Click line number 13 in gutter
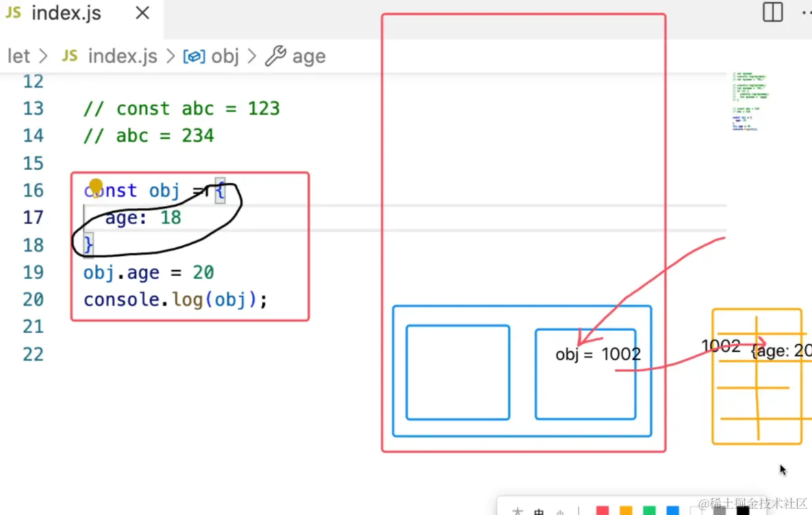This screenshot has height=515, width=812. pyautogui.click(x=33, y=109)
